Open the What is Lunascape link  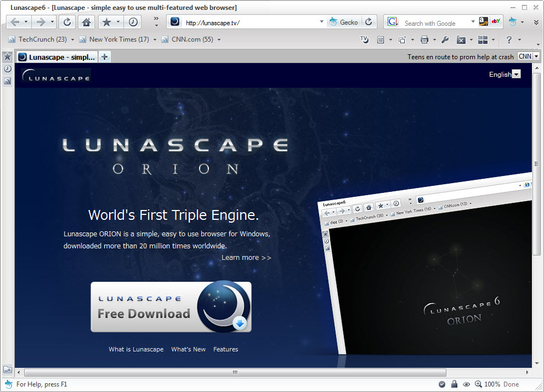coord(136,349)
